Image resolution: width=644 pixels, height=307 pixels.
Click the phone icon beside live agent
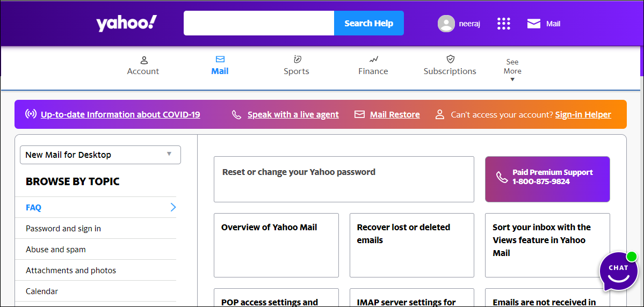(236, 114)
